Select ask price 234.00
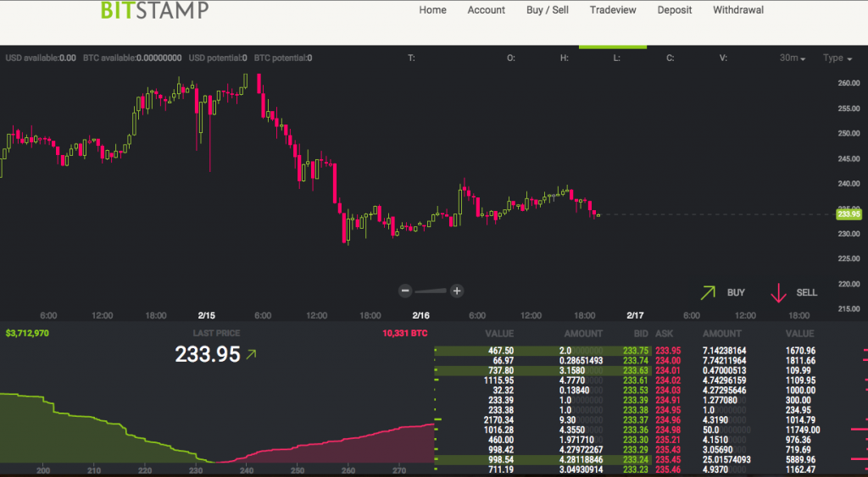This screenshot has height=477, width=868. pos(668,361)
